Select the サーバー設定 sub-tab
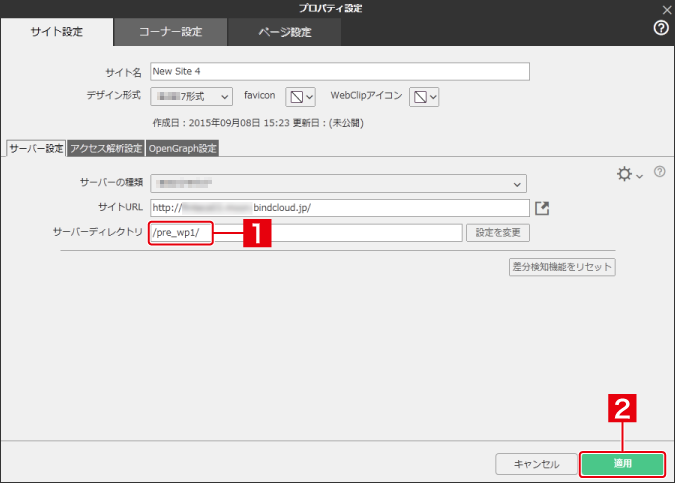Image resolution: width=675 pixels, height=483 pixels. pos(36,149)
